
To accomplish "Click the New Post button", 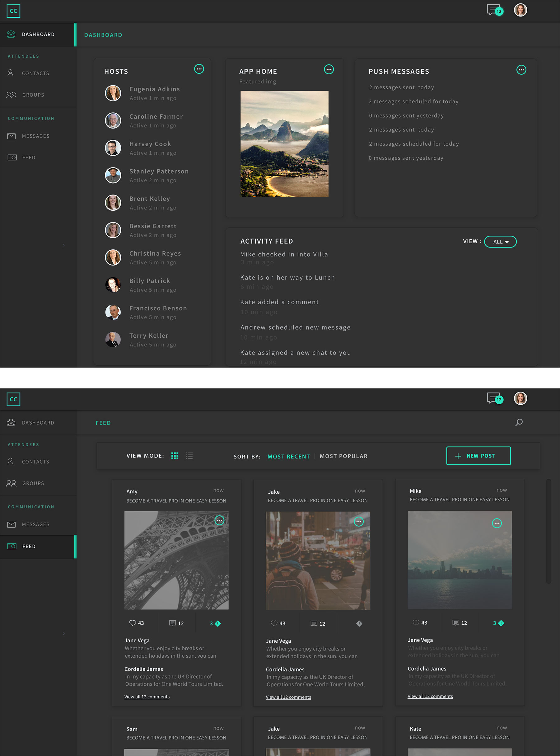I will point(478,456).
